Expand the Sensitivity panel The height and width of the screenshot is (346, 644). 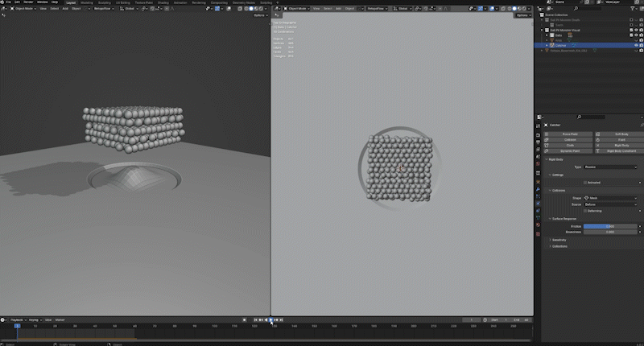(559, 240)
